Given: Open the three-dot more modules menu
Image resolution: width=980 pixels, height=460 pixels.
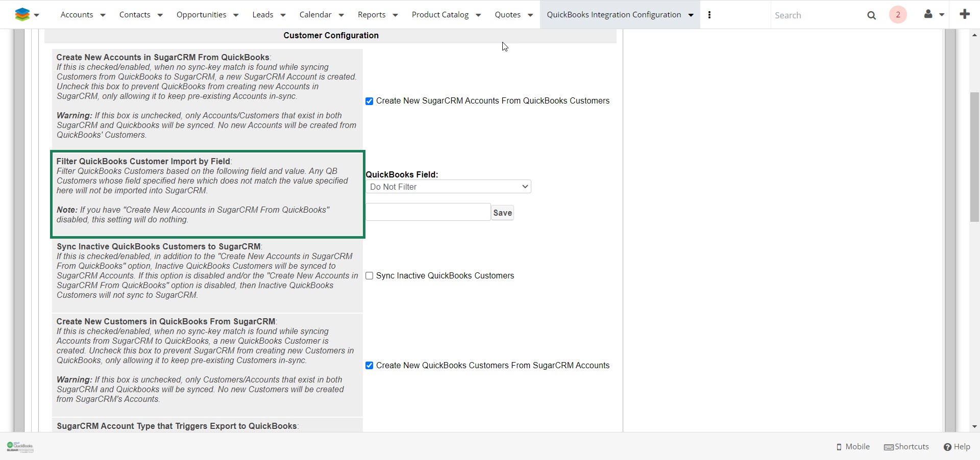Looking at the screenshot, I should click(709, 15).
